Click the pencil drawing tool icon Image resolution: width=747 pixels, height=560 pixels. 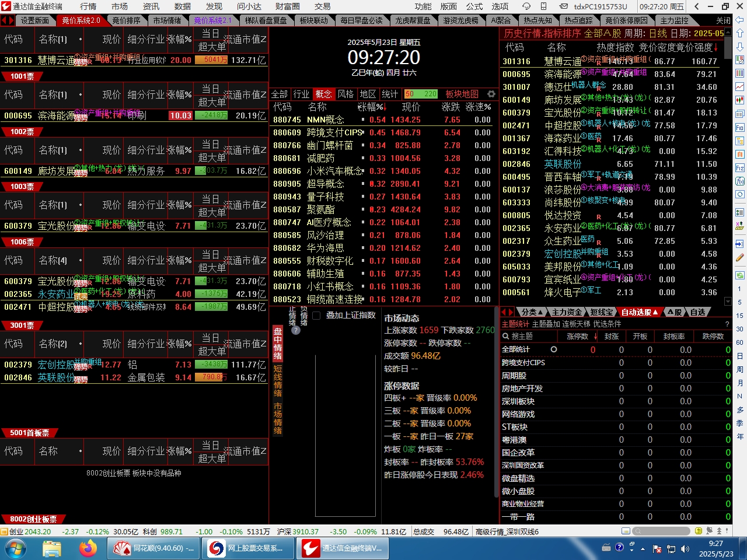[740, 257]
